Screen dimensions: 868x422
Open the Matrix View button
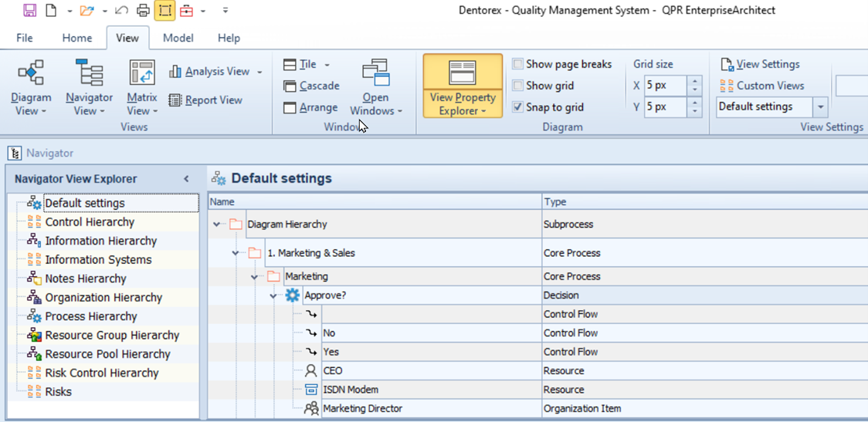pyautogui.click(x=142, y=89)
